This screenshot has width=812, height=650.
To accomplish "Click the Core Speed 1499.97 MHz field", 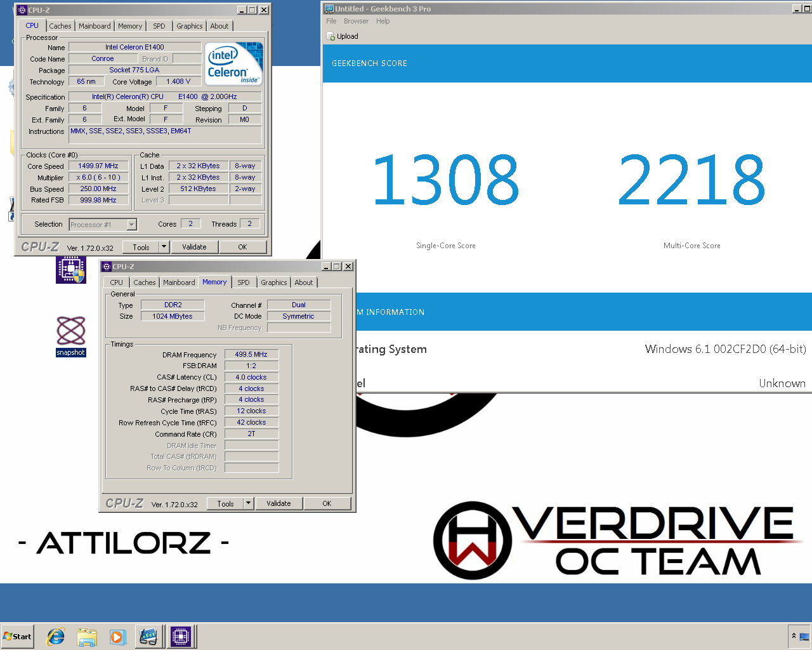I will 98,166.
